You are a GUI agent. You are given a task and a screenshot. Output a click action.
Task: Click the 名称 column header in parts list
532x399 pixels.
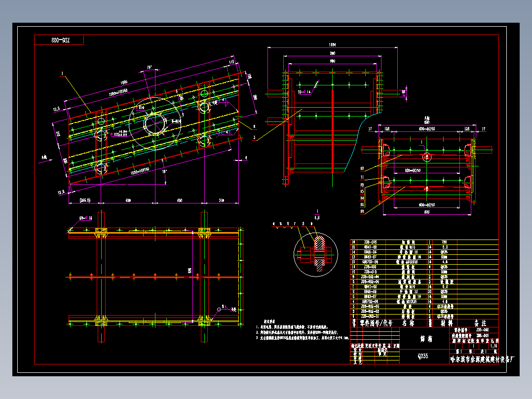point(408,323)
